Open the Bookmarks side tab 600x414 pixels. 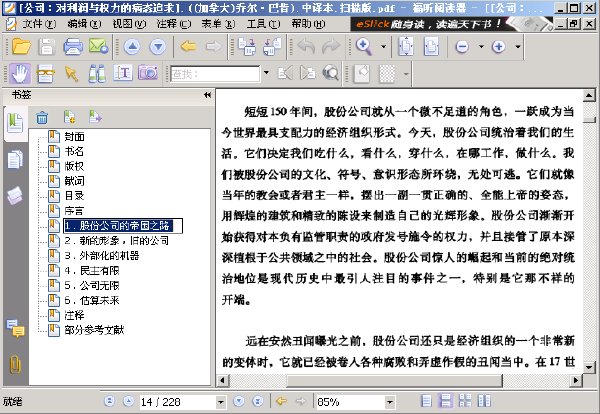coord(15,124)
